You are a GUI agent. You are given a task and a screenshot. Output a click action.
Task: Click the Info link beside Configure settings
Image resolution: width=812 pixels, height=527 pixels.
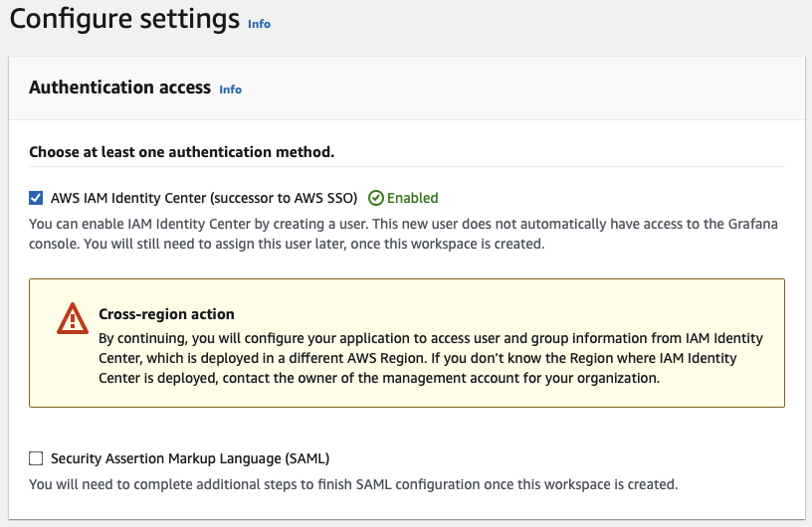click(259, 24)
